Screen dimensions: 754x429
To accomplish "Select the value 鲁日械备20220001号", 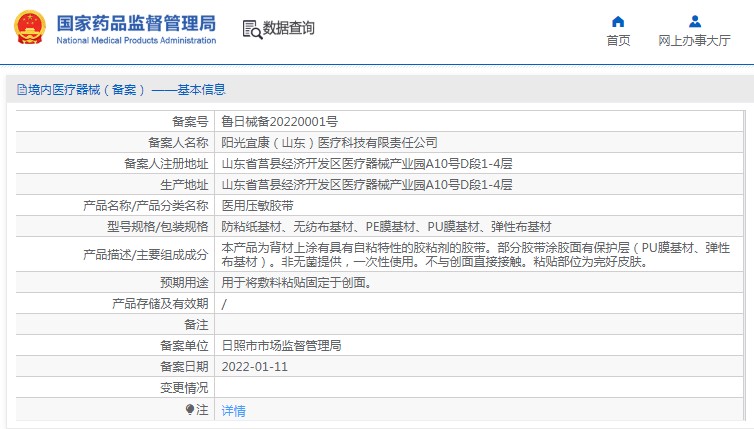I will click(x=279, y=122).
